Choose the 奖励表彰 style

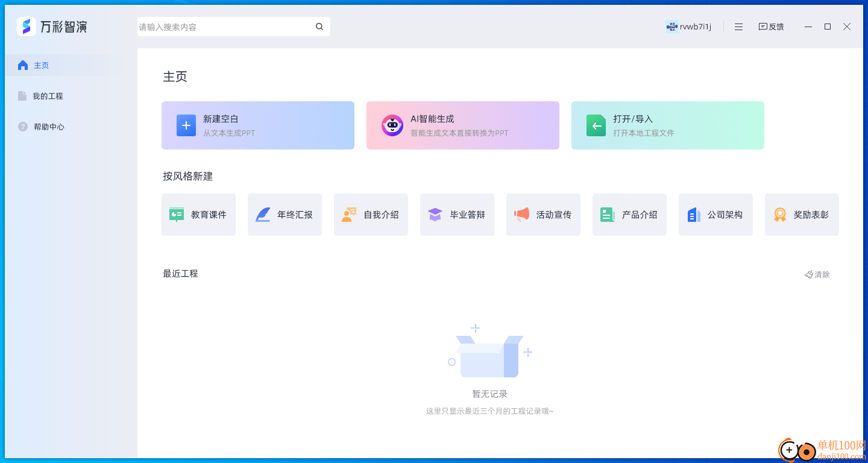802,215
